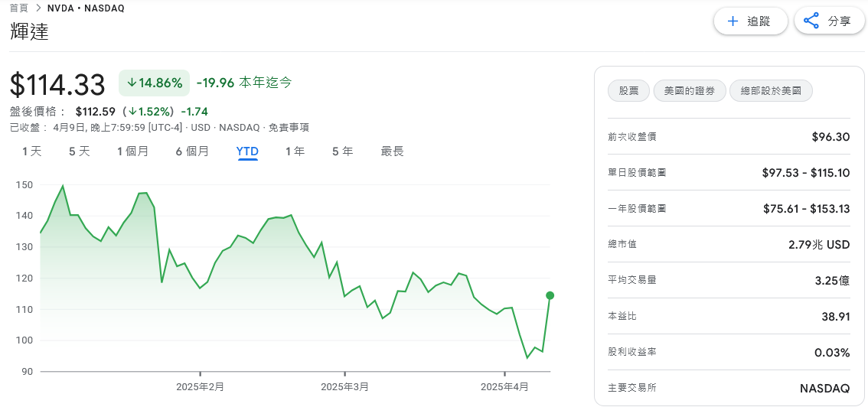This screenshot has width=868, height=407.
Task: Click the 150 y-axis label
Action: 25,184
